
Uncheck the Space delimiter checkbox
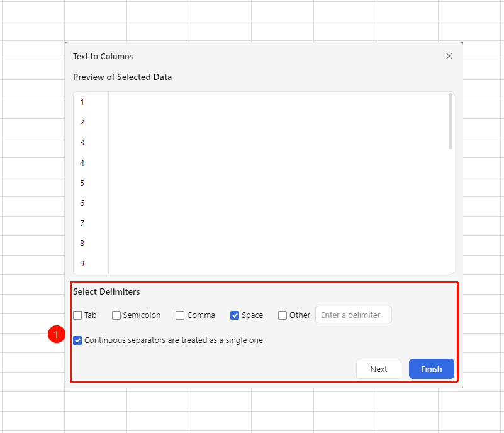(235, 315)
